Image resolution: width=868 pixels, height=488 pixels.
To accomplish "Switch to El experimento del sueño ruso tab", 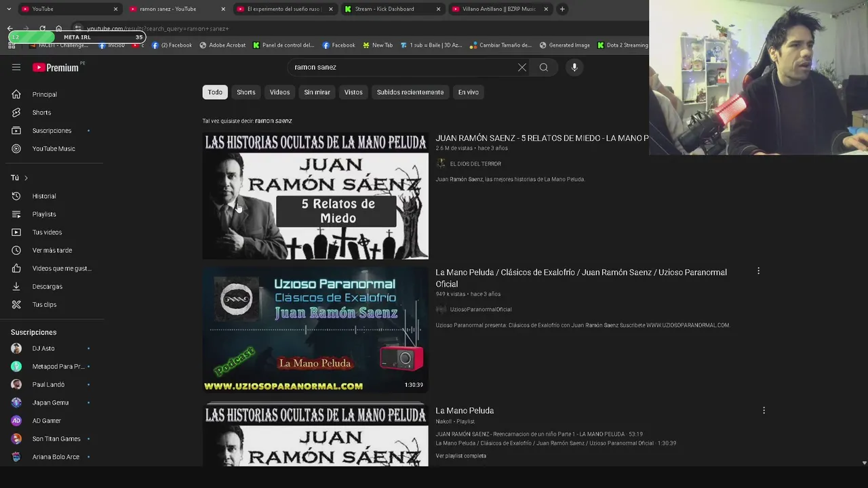I will pyautogui.click(x=283, y=9).
